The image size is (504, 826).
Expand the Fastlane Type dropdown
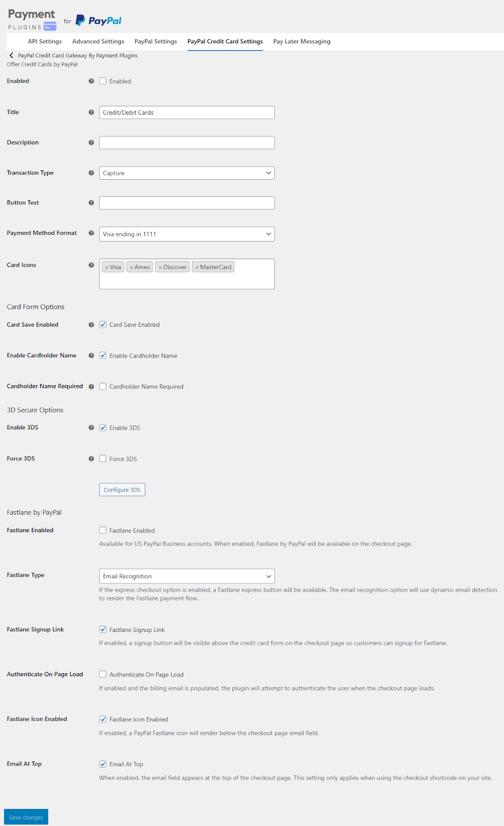[x=187, y=576]
